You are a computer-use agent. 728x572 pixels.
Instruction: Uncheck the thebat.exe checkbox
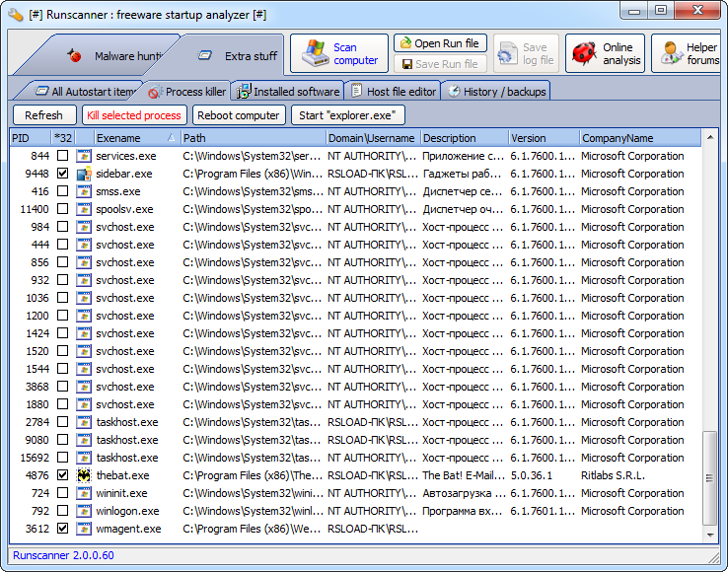click(63, 475)
